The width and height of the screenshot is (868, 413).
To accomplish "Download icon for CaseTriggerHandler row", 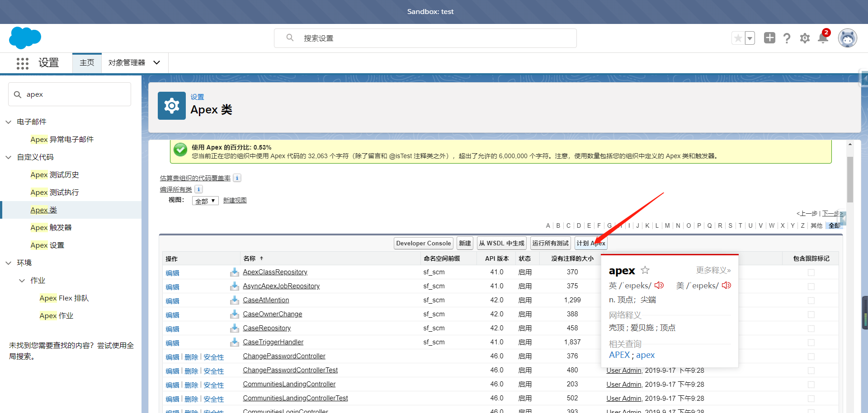I will click(x=234, y=342).
